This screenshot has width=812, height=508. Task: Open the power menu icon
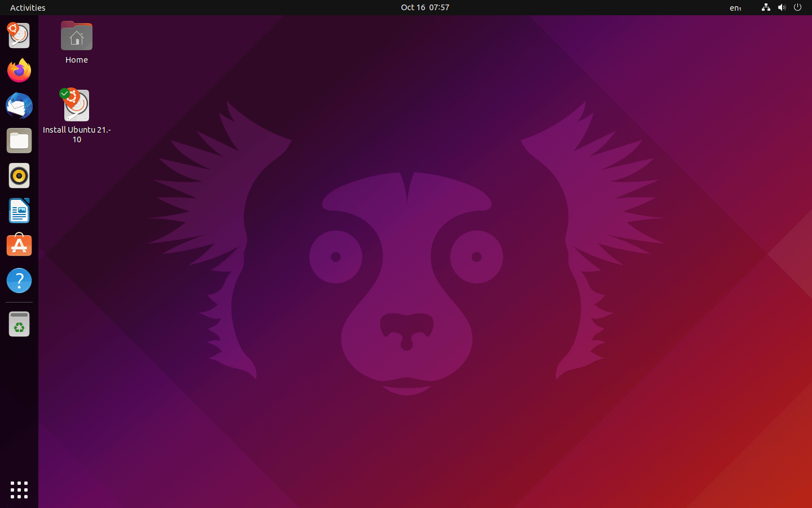pos(797,7)
